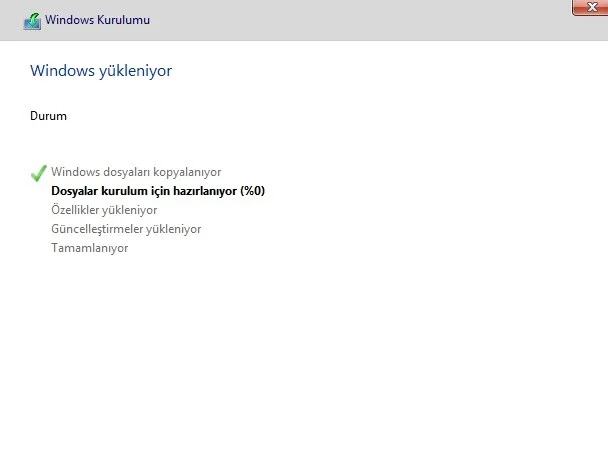608x467 pixels.
Task: Click the word 'Windows' in the main heading
Action: tap(60, 71)
